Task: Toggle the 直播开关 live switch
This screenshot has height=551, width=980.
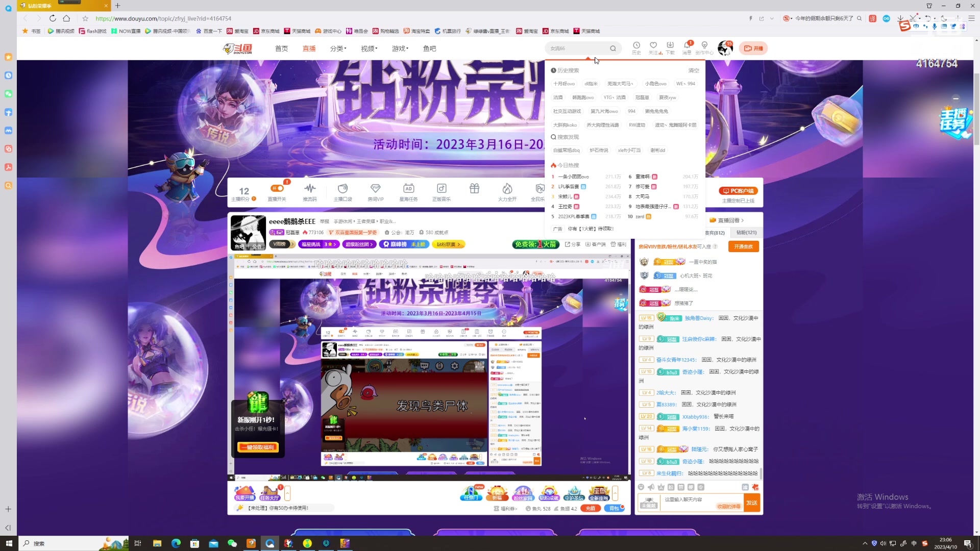Action: pos(277,189)
